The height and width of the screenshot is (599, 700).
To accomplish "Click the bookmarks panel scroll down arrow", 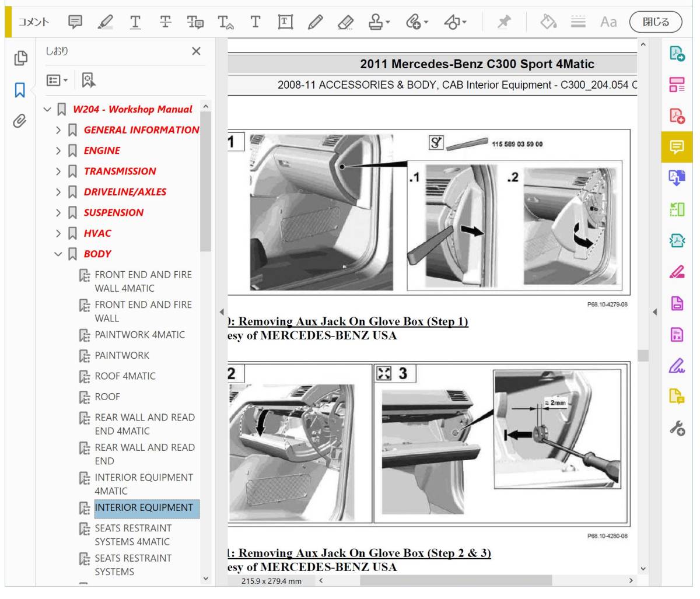I will tap(205, 579).
